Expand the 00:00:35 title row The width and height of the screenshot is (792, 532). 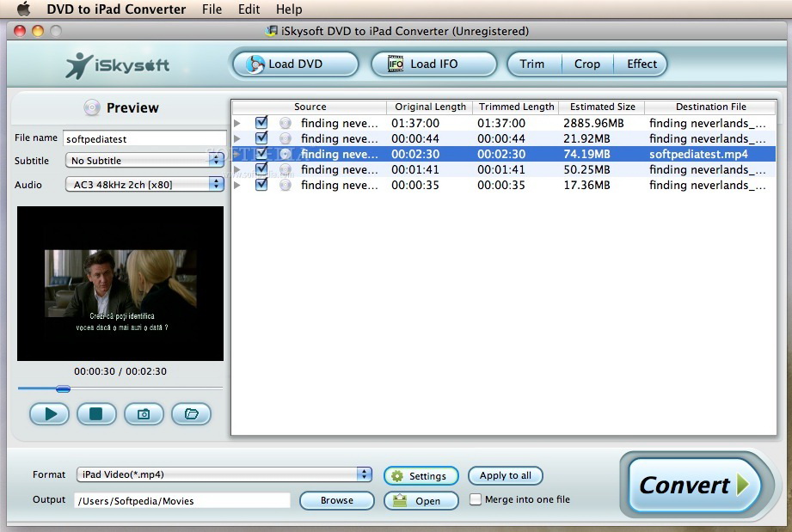[x=236, y=186]
